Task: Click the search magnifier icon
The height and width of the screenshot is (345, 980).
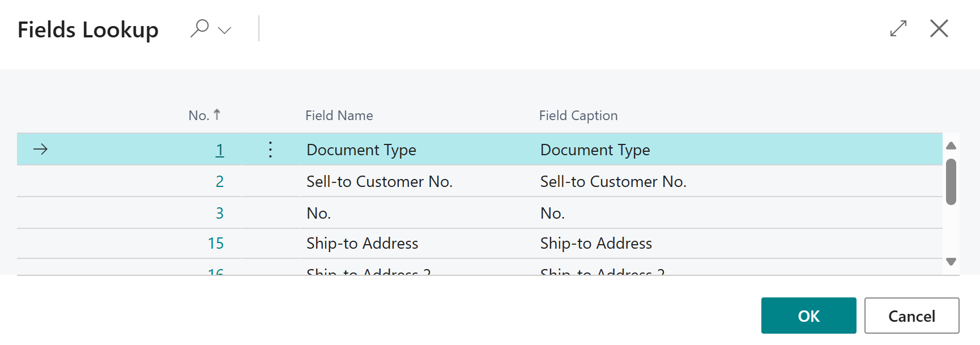Action: click(x=199, y=28)
